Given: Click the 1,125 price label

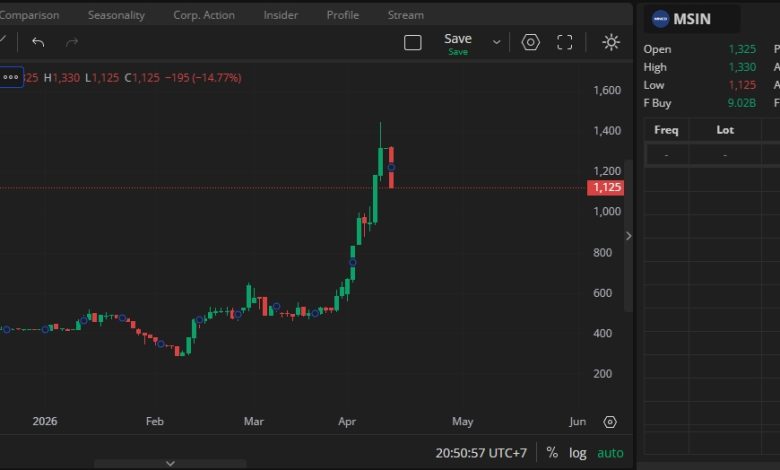Looking at the screenshot, I should click(x=605, y=188).
